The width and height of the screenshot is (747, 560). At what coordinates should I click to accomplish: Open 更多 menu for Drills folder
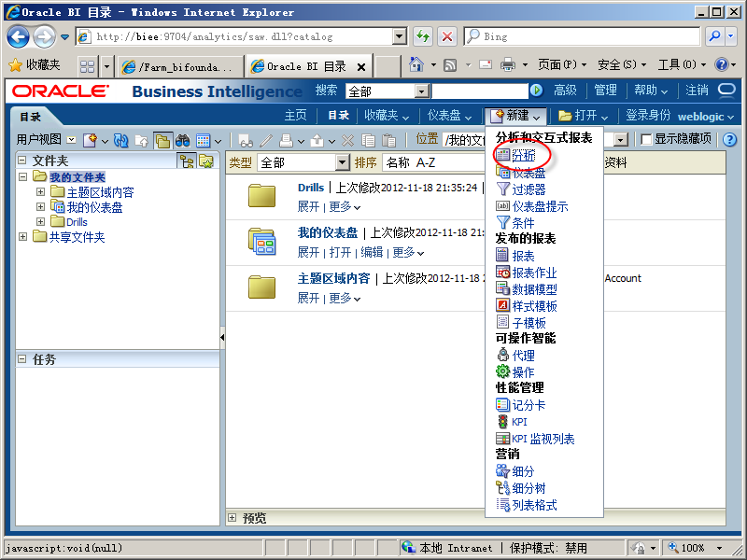coord(344,206)
